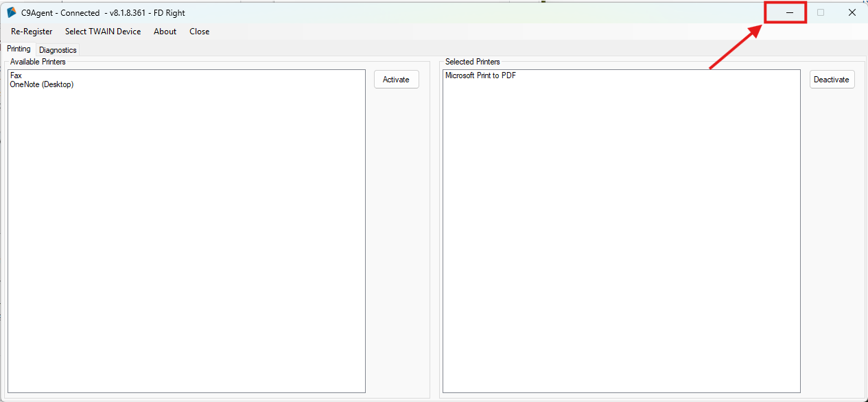Screen dimensions: 868x402
Task: Click the C9Agent app icon in title bar
Action: 12,12
